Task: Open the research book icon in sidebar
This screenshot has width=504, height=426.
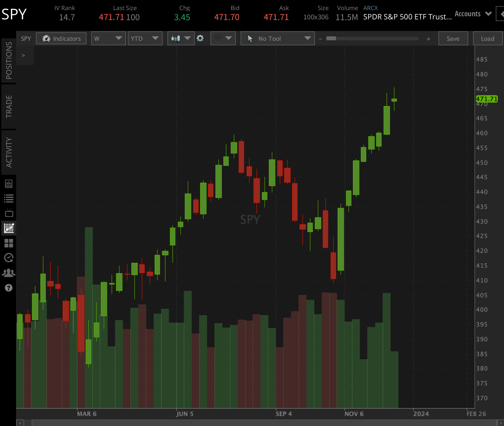Action: coord(9,184)
